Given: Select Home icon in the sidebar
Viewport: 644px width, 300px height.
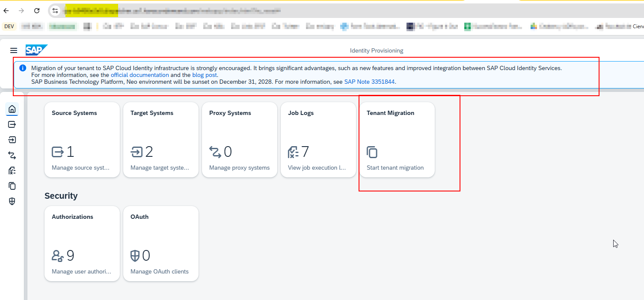Looking at the screenshot, I should click(x=12, y=109).
